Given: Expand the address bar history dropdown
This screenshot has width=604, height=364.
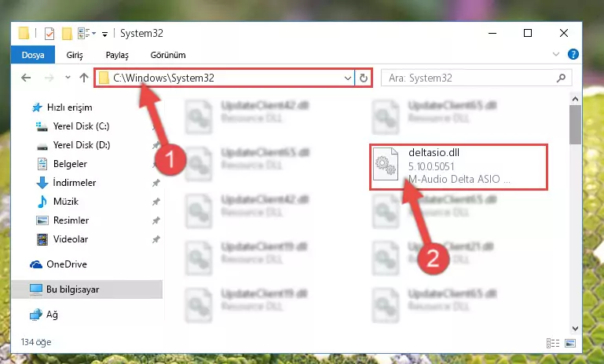Looking at the screenshot, I should click(x=347, y=78).
